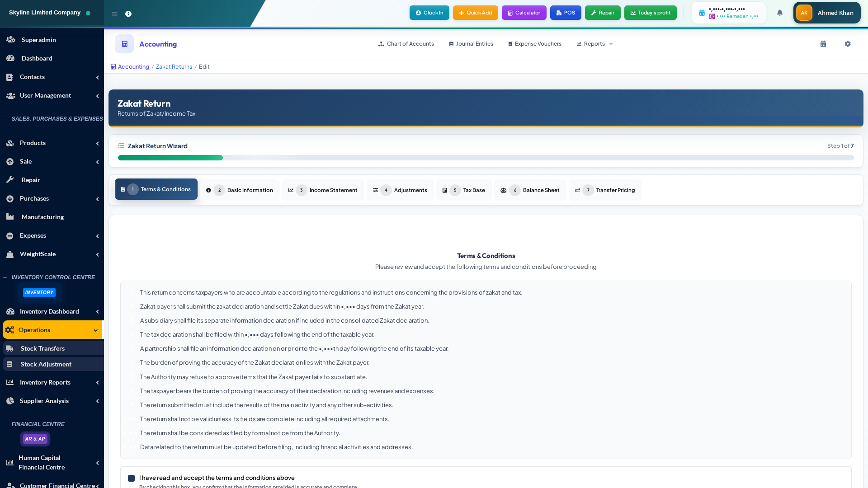
Task: Open the Journal Entries tab
Action: click(x=471, y=44)
